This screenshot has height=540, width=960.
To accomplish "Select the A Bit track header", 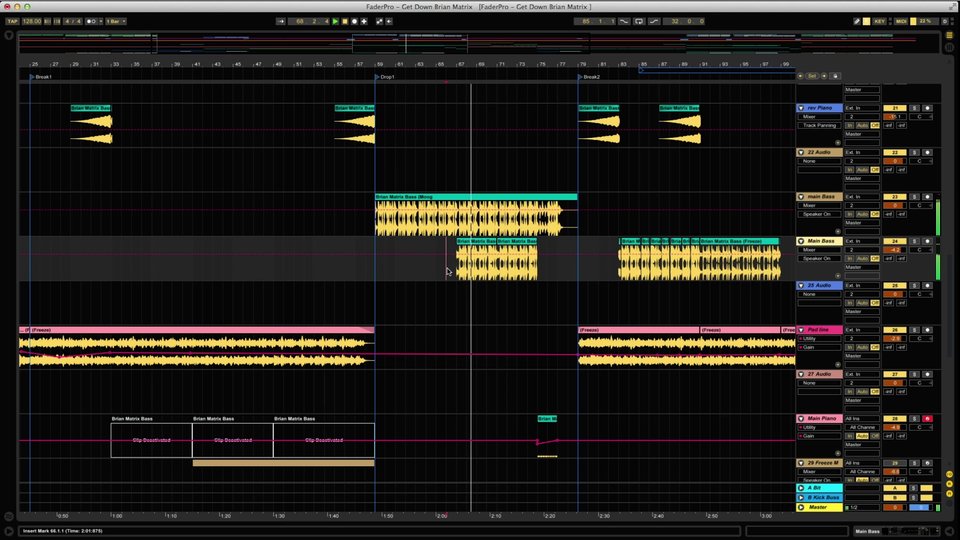I will [x=819, y=488].
